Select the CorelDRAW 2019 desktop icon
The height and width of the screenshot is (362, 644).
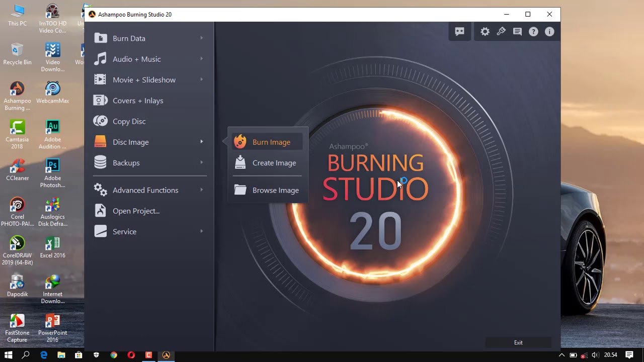17,250
